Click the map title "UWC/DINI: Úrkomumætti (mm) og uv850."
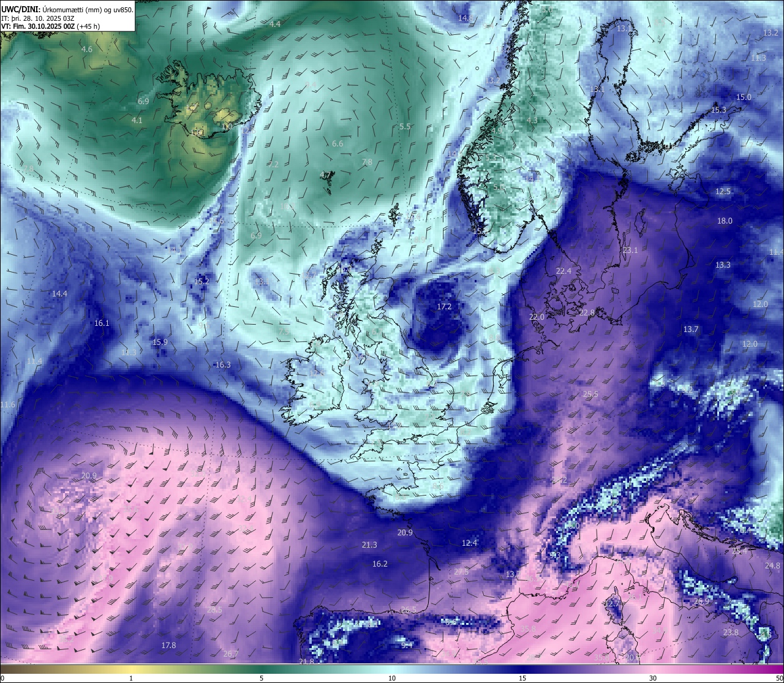The height and width of the screenshot is (683, 784). coord(67,10)
